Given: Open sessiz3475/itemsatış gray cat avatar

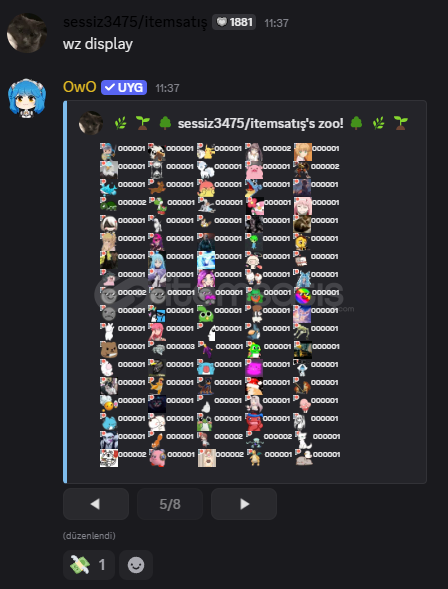Looking at the screenshot, I should [x=27, y=33].
